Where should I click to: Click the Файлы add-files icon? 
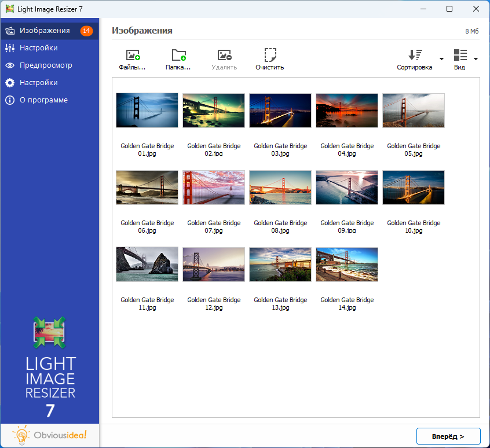[x=133, y=56]
